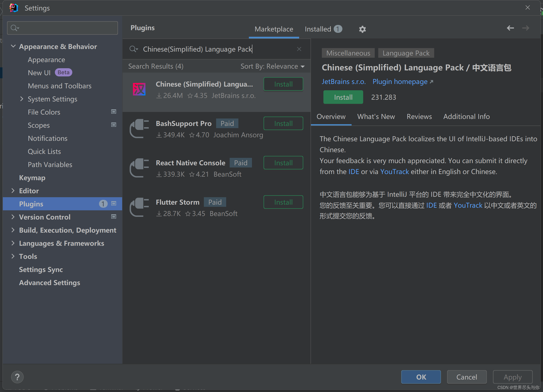Click the green Install button in details
The width and height of the screenshot is (543, 392).
(343, 97)
